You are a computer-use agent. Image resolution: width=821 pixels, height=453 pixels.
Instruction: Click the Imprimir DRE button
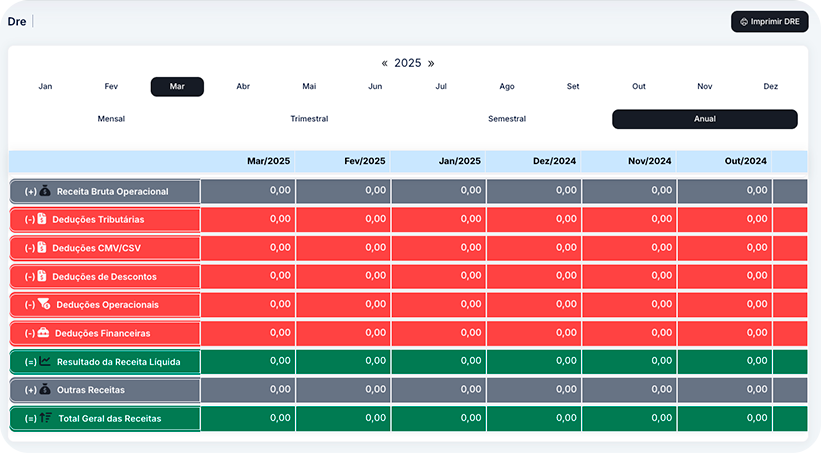[x=769, y=21]
